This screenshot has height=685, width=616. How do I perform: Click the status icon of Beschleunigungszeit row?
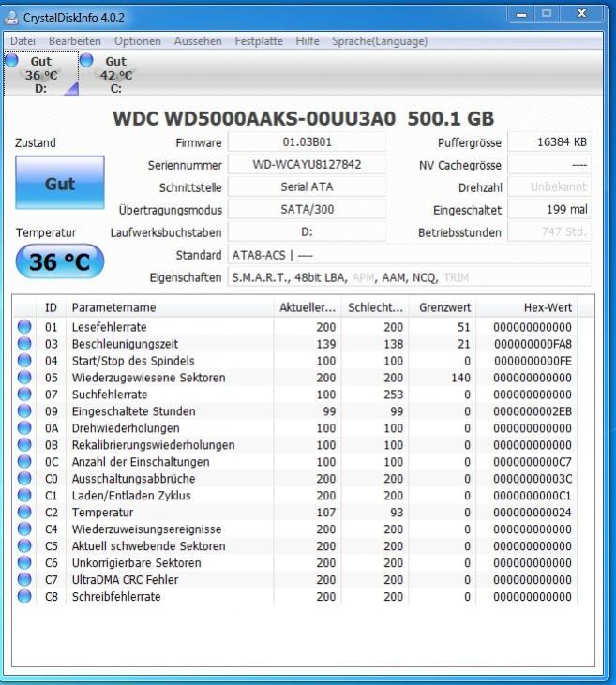[x=24, y=343]
